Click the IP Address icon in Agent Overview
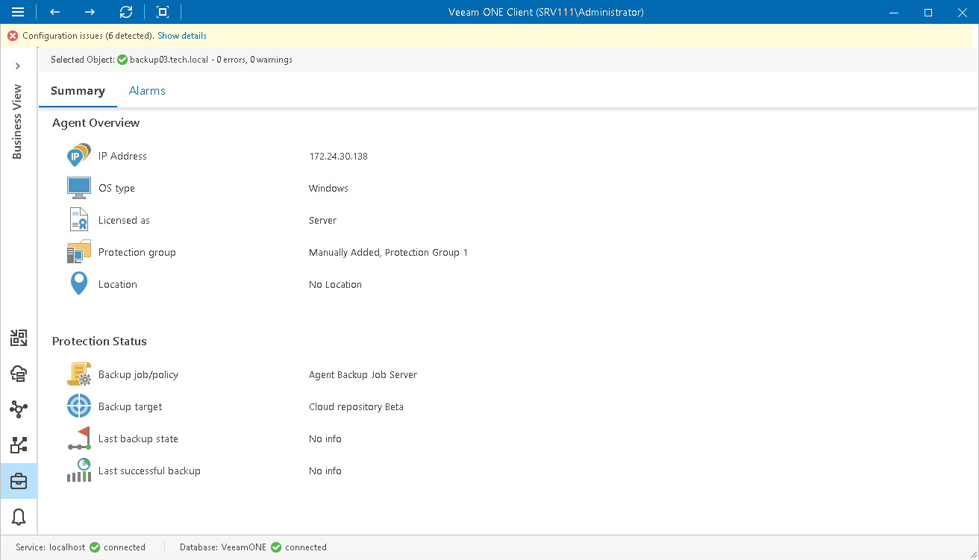The width and height of the screenshot is (979, 560). tap(78, 155)
